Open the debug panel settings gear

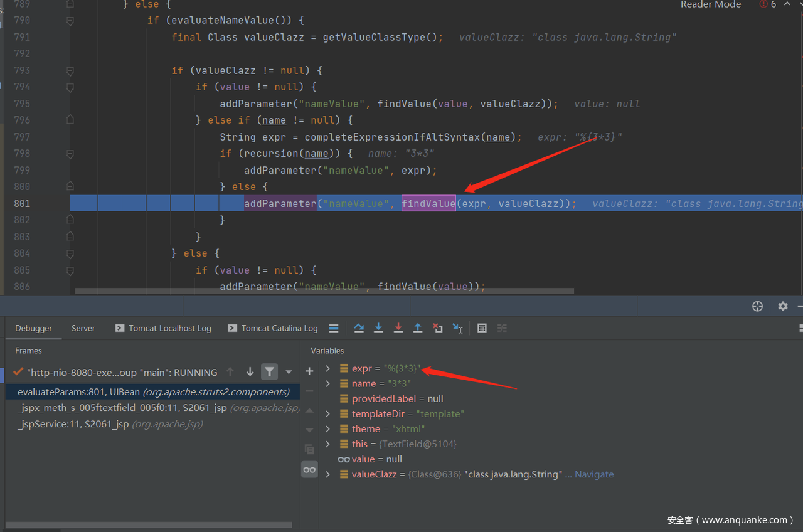point(782,306)
